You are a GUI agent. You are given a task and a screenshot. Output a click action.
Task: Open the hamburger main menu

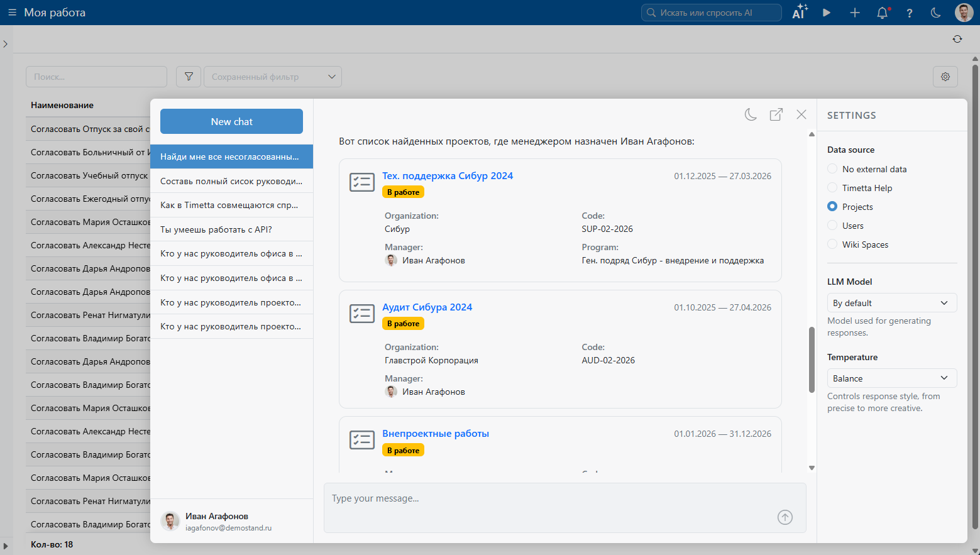click(12, 13)
